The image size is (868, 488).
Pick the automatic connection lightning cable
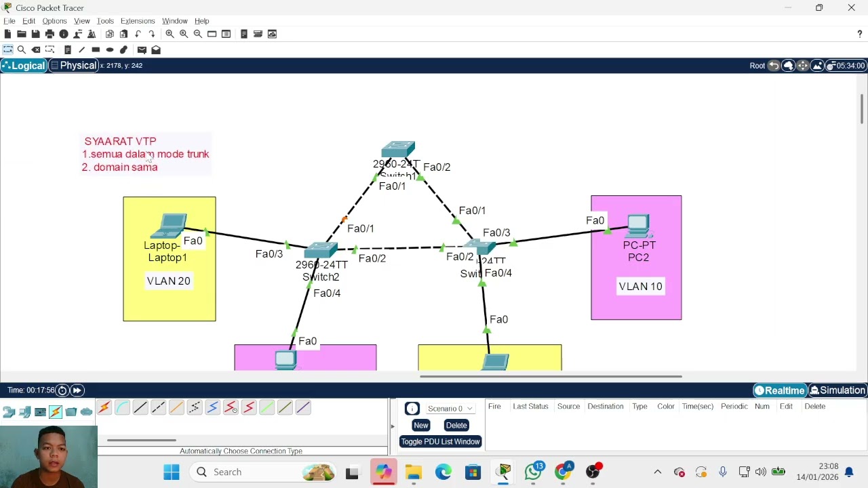click(x=104, y=407)
